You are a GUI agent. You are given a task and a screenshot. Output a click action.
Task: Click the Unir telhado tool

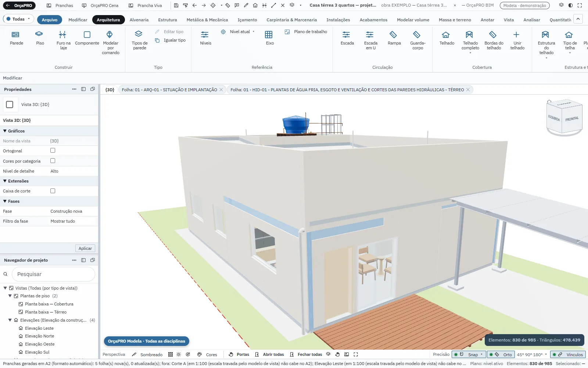(x=517, y=40)
